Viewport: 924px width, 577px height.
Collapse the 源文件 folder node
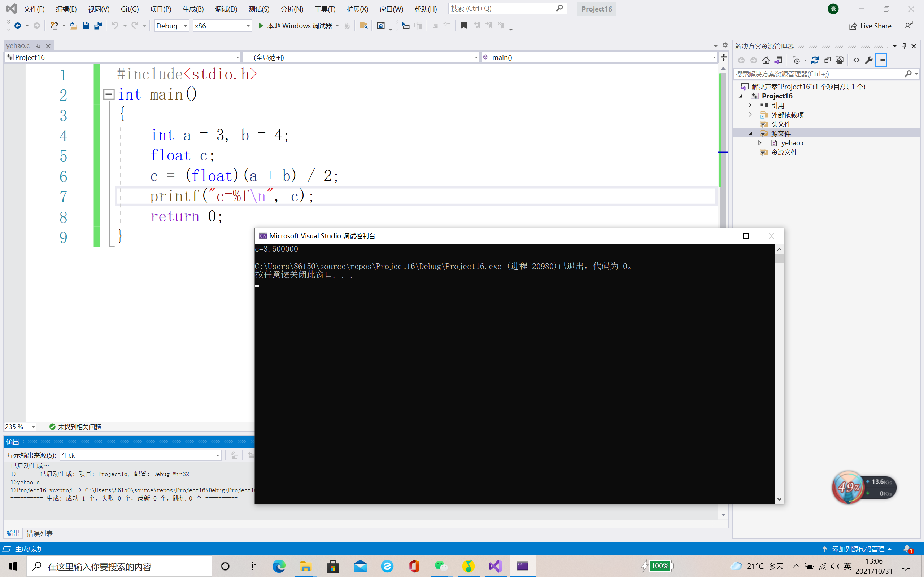(750, 133)
